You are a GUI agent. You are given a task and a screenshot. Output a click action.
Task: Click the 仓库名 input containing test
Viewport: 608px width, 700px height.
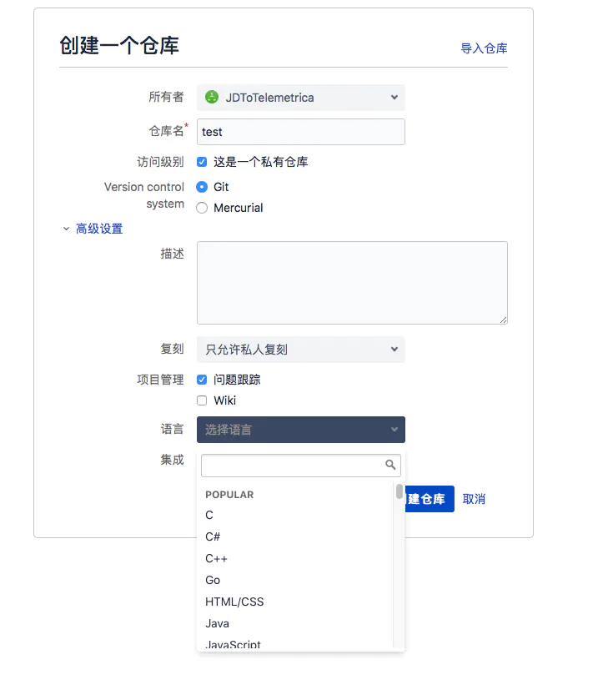click(300, 131)
